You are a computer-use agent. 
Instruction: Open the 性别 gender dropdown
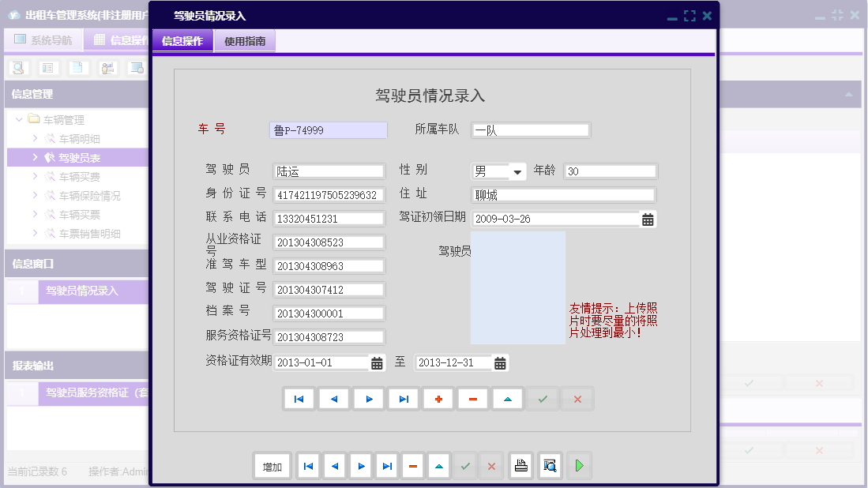[x=518, y=171]
